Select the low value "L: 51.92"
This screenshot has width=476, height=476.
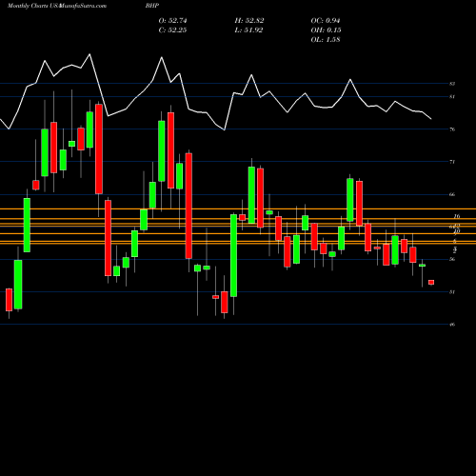(x=248, y=30)
